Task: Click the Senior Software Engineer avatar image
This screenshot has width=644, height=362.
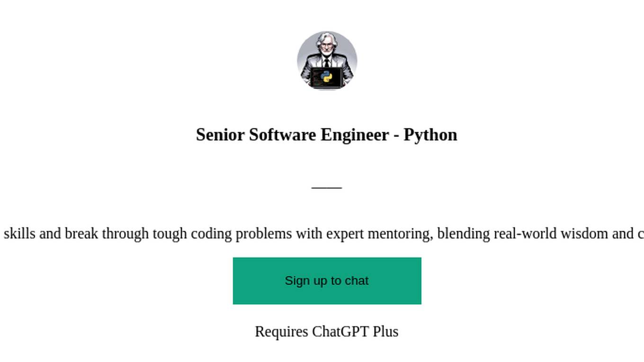Action: 327,61
